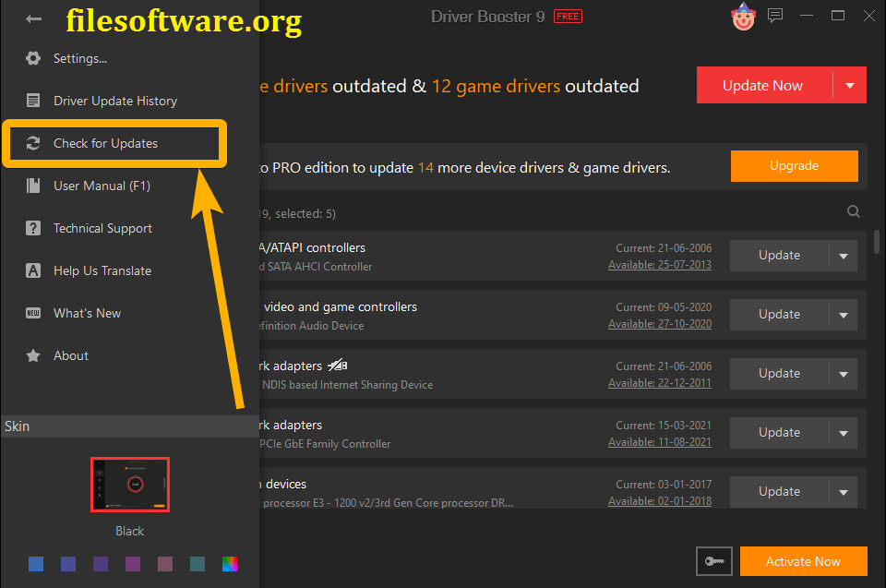Select Check for Updates

point(105,143)
